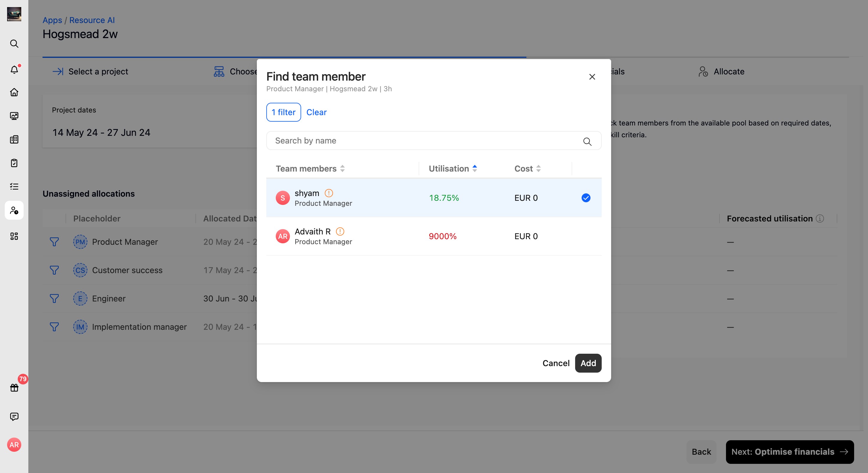Open the resource management person-clock icon
This screenshot has width=868, height=473.
pos(14,210)
